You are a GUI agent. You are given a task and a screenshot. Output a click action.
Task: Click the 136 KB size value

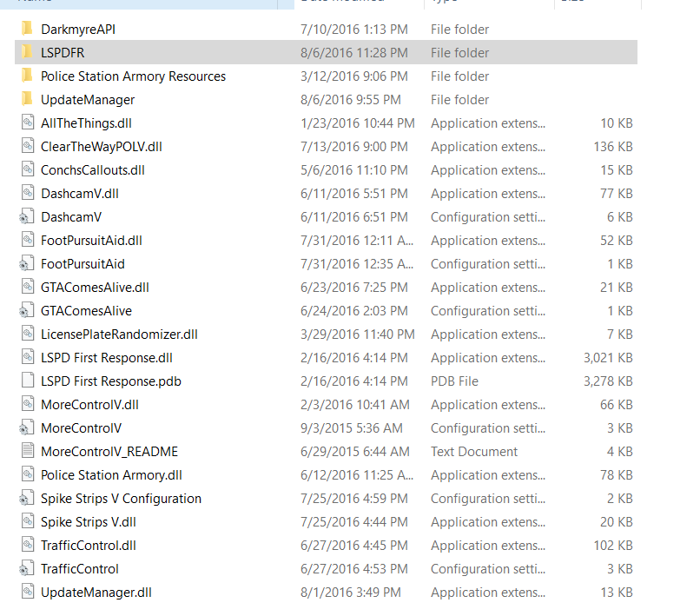[613, 147]
